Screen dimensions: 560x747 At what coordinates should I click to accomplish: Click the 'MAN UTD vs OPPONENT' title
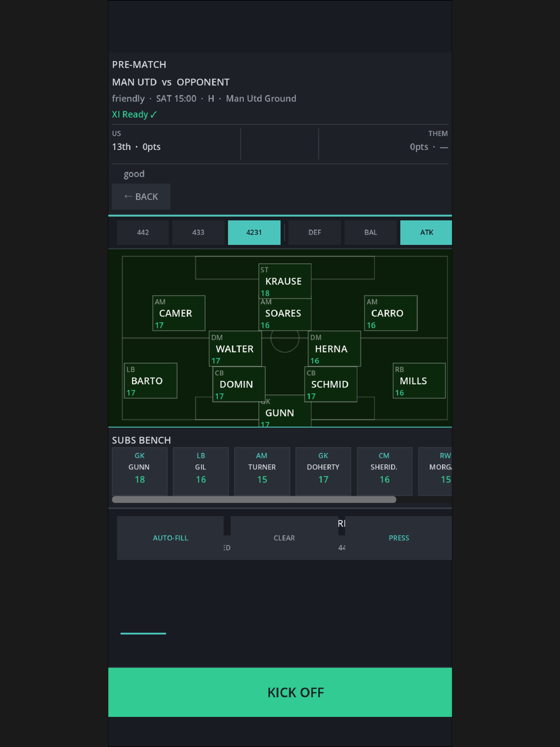tap(171, 82)
